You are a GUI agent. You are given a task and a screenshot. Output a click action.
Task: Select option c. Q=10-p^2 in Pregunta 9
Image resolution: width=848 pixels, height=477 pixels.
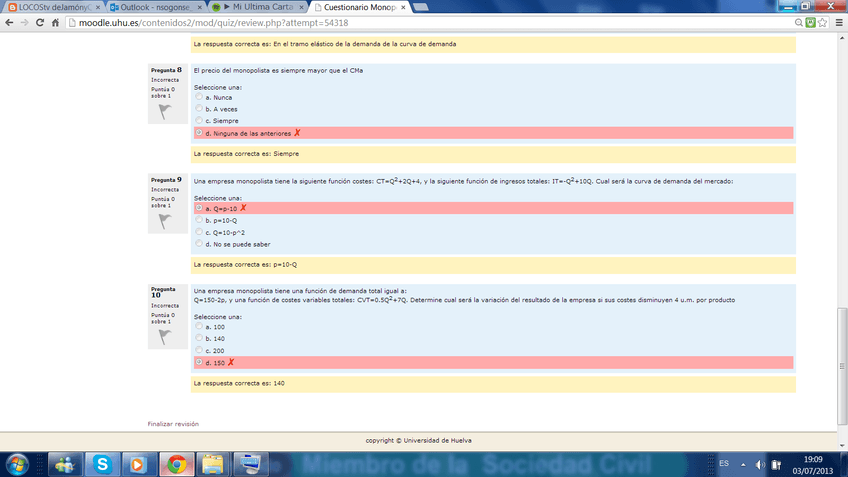[199, 231]
